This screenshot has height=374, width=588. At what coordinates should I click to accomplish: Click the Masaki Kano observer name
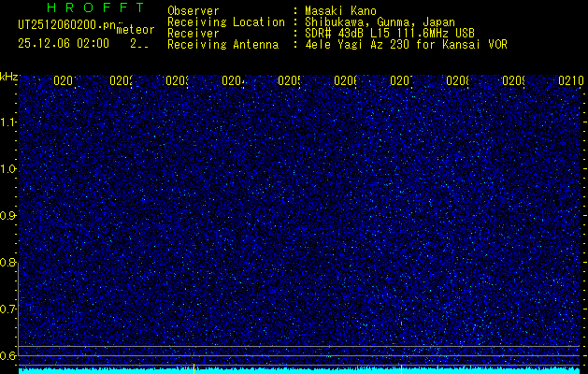[x=340, y=10]
